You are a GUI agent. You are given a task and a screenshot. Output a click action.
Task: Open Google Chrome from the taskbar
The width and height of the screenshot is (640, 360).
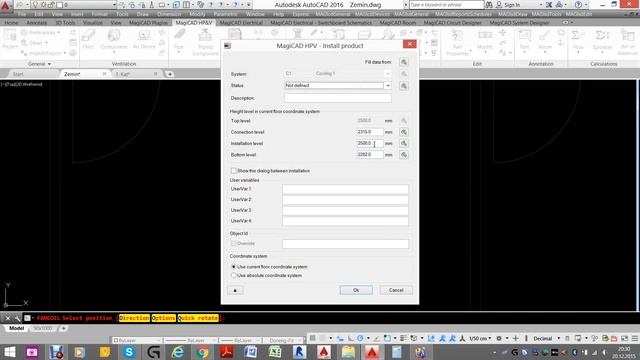(x=202, y=352)
